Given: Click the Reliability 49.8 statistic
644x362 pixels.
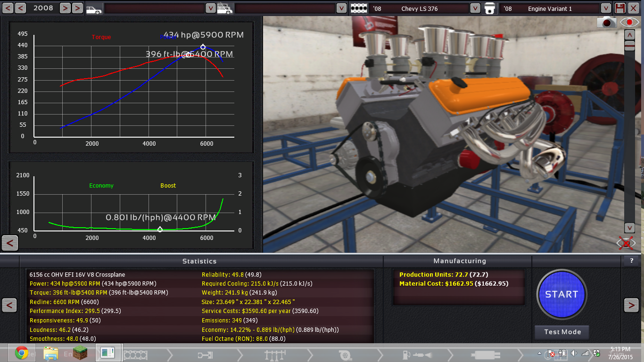Looking at the screenshot, I should click(231, 274).
